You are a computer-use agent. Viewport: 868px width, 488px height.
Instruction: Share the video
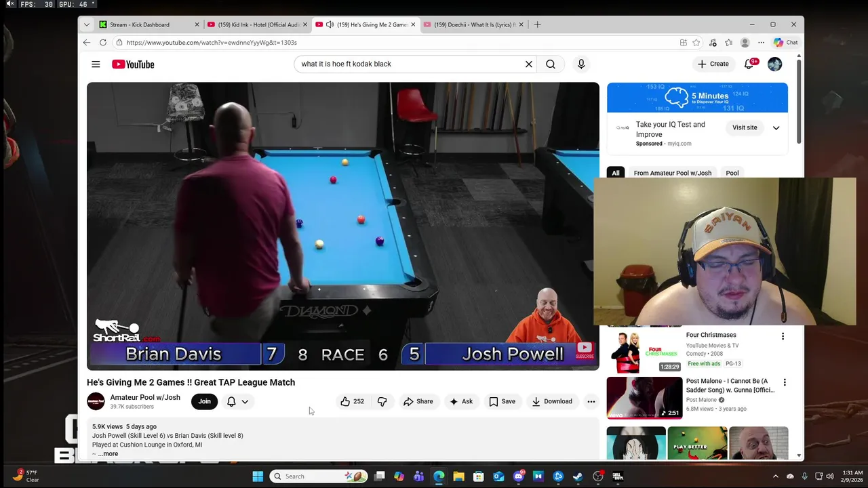click(418, 401)
